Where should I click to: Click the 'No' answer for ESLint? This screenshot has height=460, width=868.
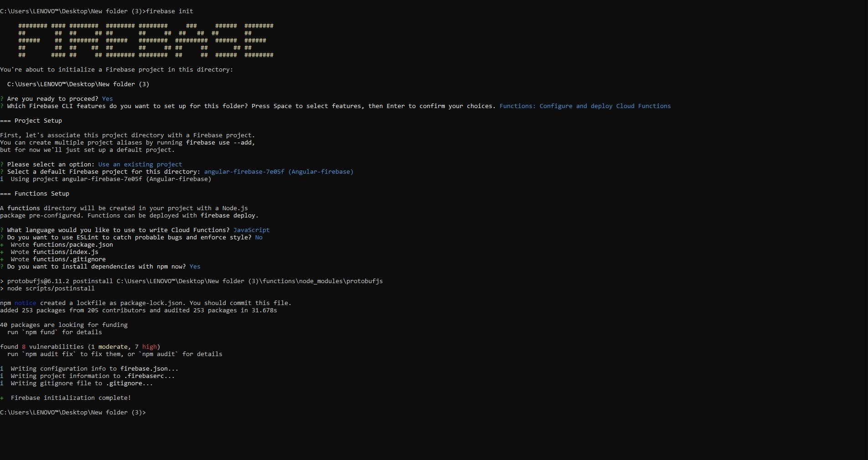pyautogui.click(x=258, y=238)
